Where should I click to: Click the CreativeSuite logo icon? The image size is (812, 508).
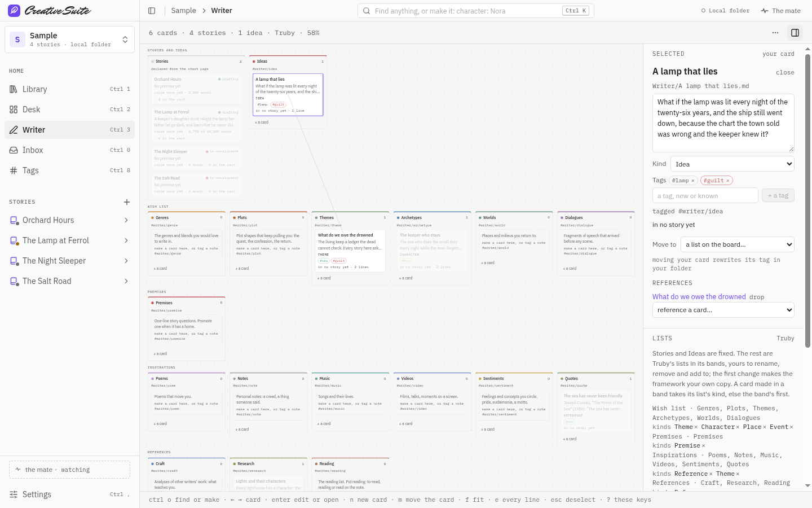14,11
